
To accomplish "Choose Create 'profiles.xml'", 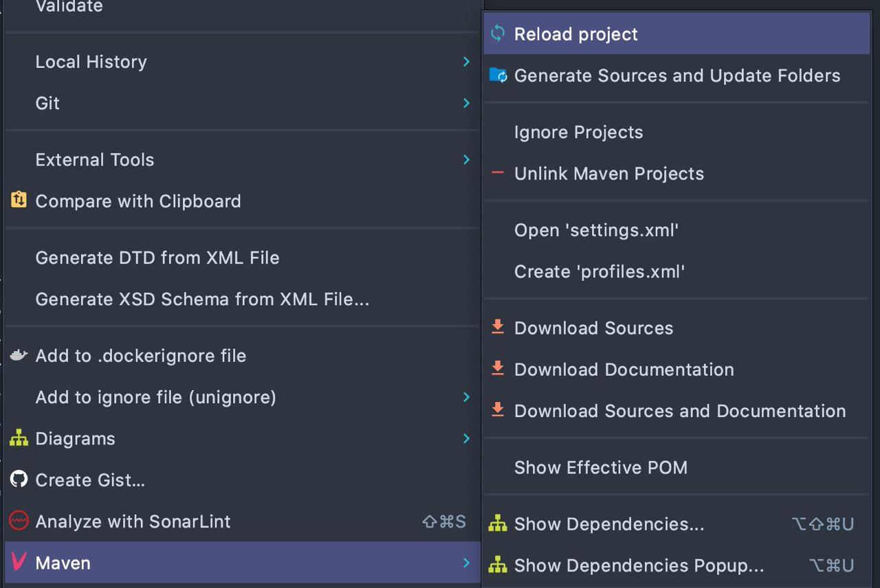I will [676, 271].
